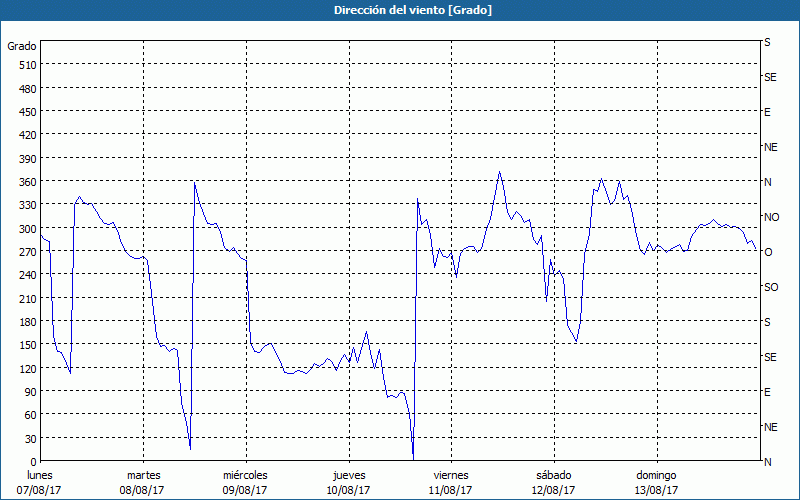Select the 'martes 08/08/17' date label
Viewport: 800px width, 500px height.
pos(143,482)
